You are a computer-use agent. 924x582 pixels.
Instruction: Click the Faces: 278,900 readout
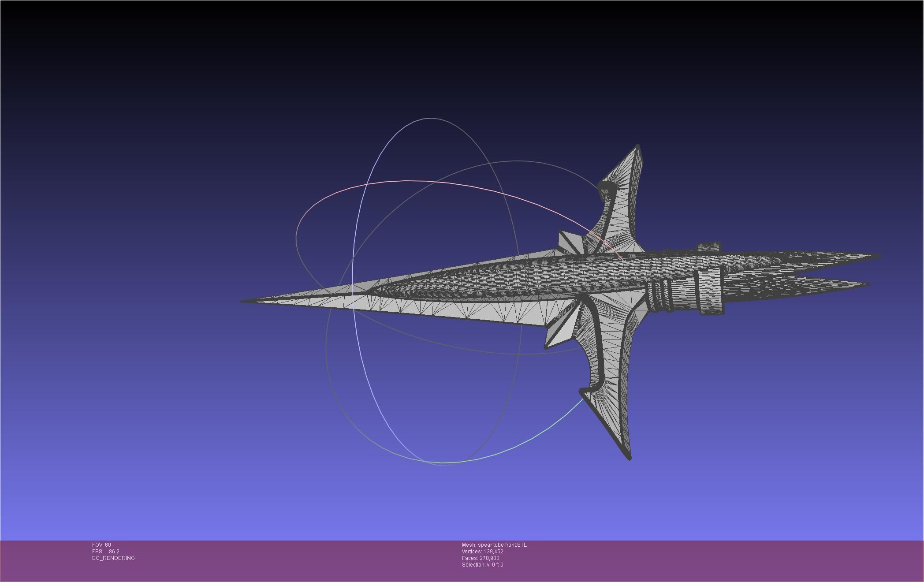click(x=481, y=558)
